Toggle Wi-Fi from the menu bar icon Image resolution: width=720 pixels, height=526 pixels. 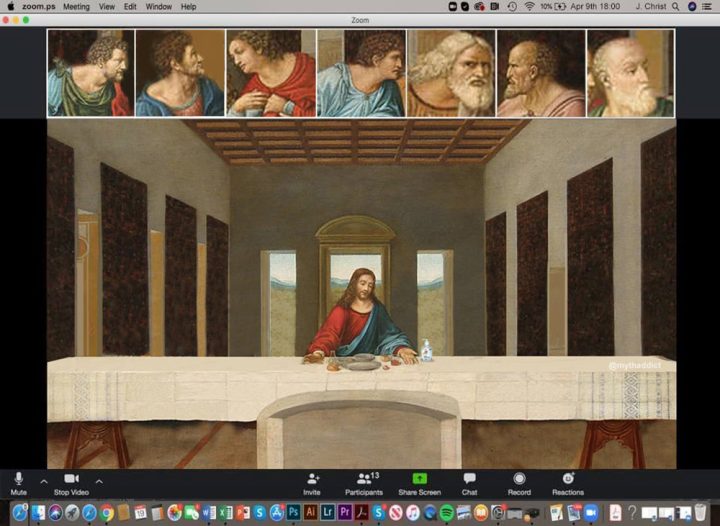click(529, 6)
